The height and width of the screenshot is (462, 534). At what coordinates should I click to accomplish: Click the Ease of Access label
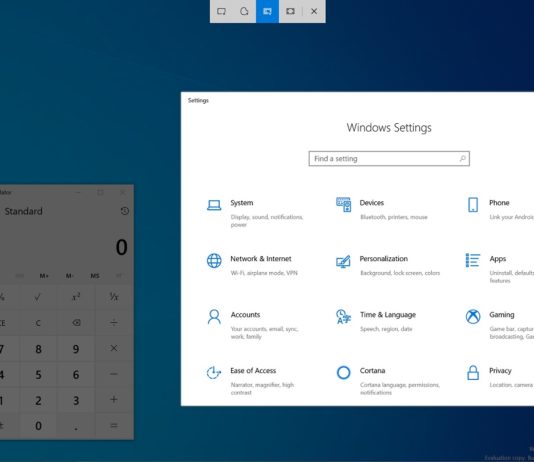tap(253, 370)
